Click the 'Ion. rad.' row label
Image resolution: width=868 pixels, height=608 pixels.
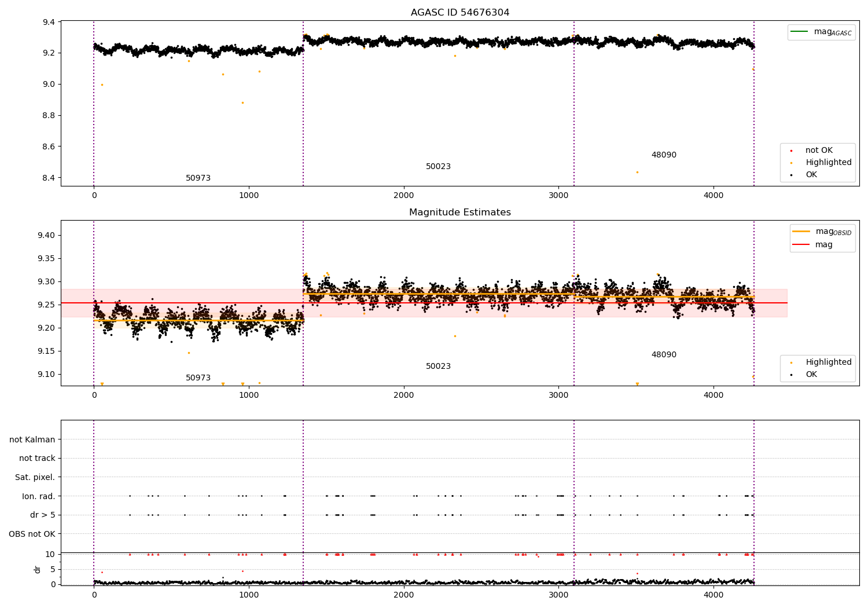click(39, 496)
